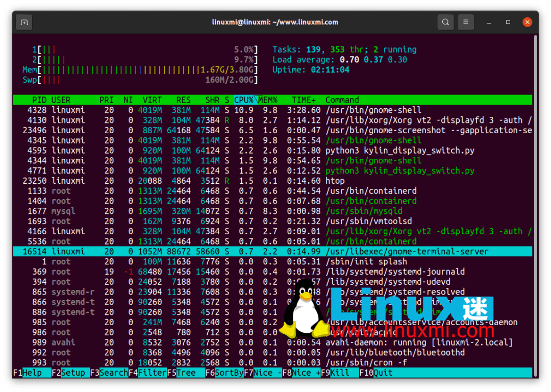The width and height of the screenshot is (551, 392).
Task: Select process 4595 python3 kylin_display_switch.py
Action: 272,151
